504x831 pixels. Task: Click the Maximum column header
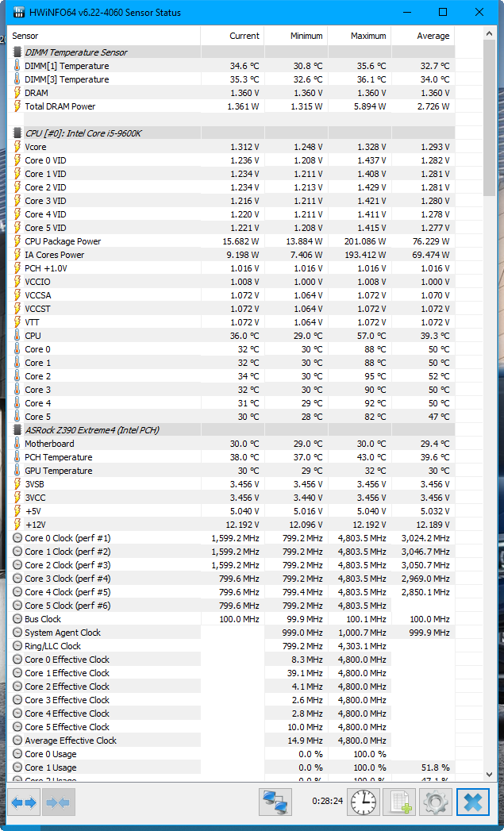(360, 36)
